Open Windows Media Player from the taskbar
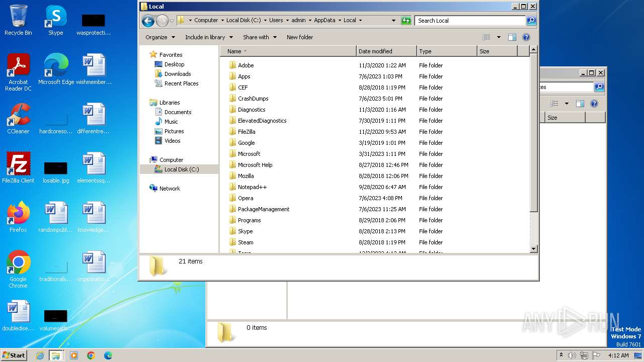The height and width of the screenshot is (362, 644). coord(74,355)
